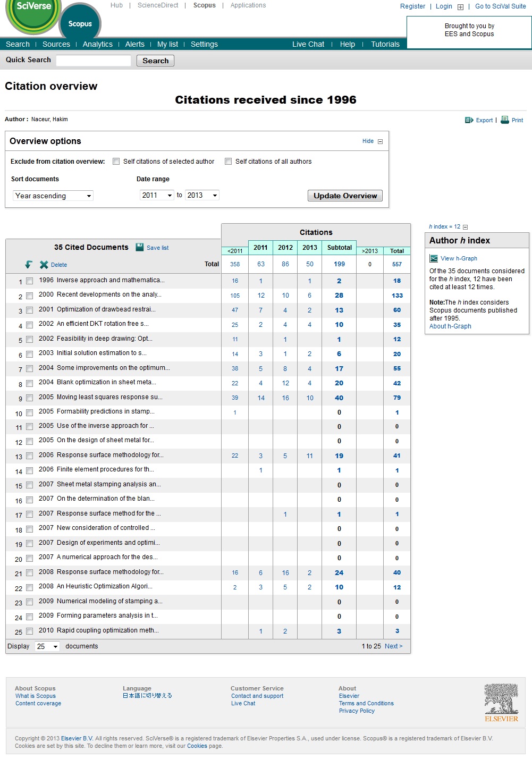Click the sort arrow icon beside Delete
The image size is (532, 759).
tap(29, 265)
